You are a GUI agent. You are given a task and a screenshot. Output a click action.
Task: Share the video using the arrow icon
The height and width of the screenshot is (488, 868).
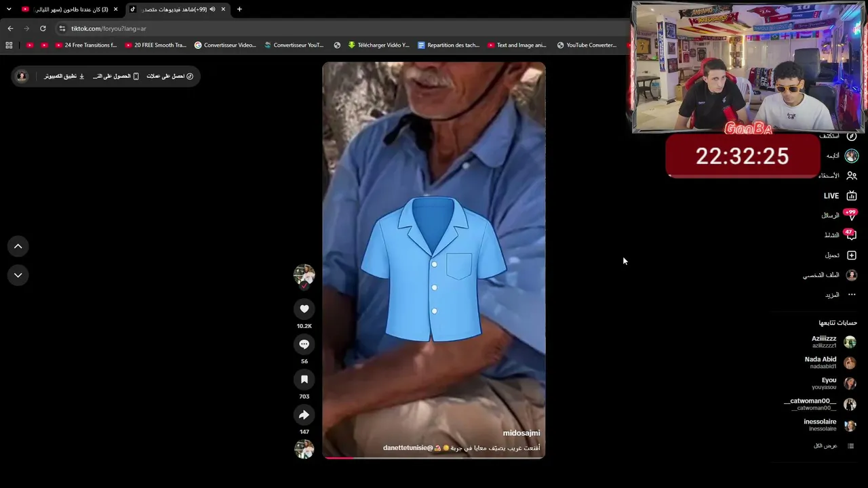(304, 415)
